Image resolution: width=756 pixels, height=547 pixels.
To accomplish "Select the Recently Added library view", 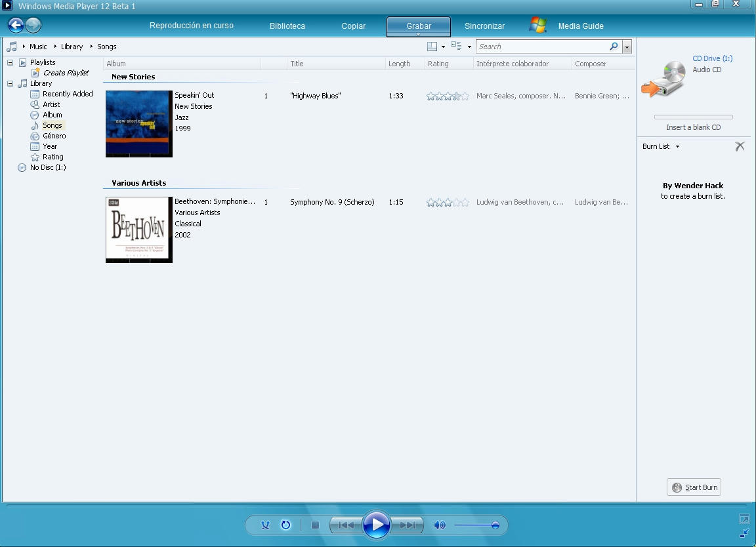I will coord(68,93).
